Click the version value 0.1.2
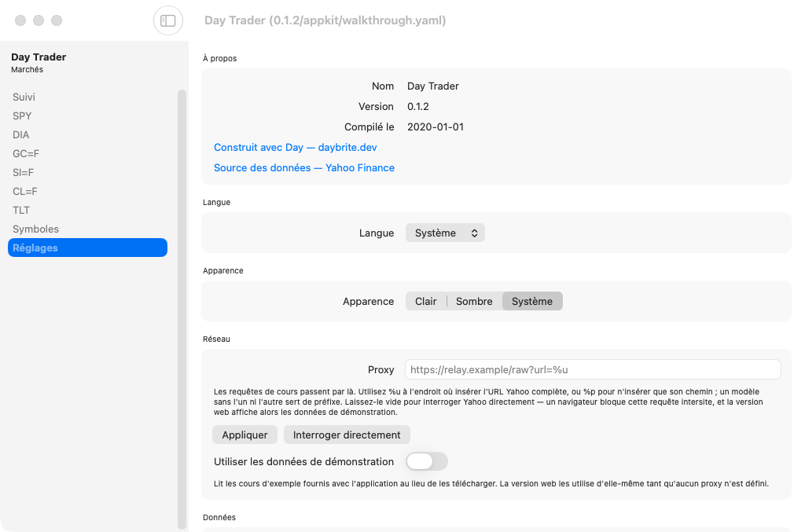805x532 pixels. click(x=418, y=107)
